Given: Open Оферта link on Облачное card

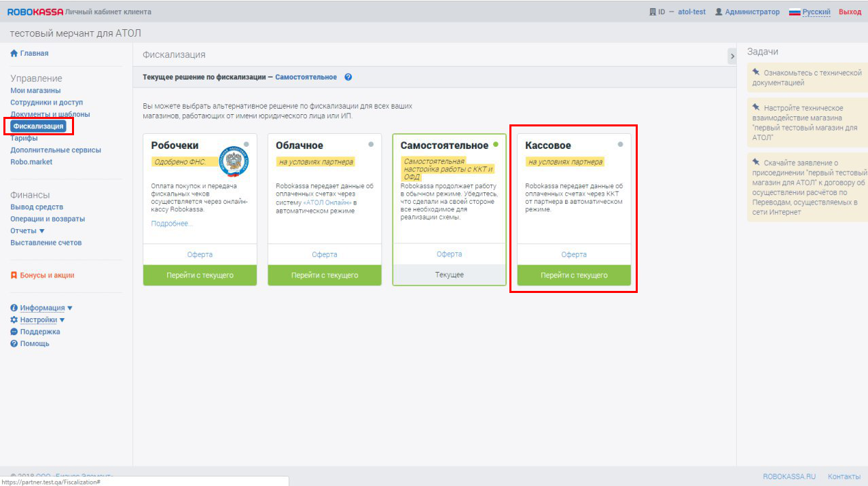Looking at the screenshot, I should (325, 254).
